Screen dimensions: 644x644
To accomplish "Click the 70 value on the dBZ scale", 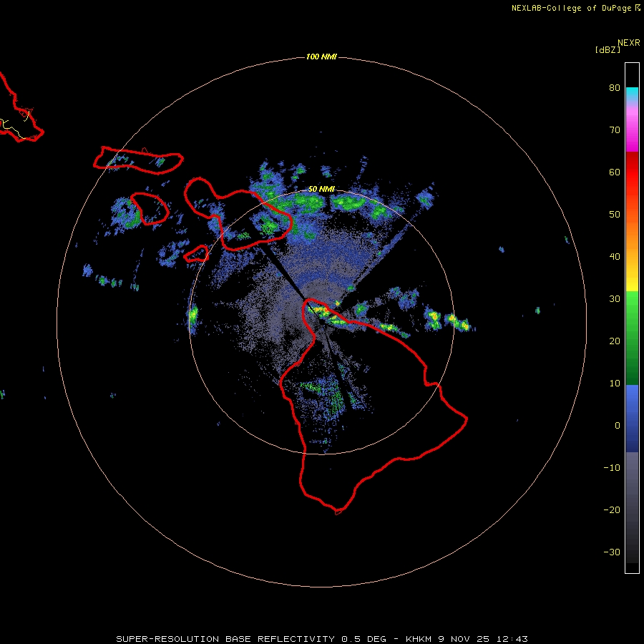I will pos(615,130).
